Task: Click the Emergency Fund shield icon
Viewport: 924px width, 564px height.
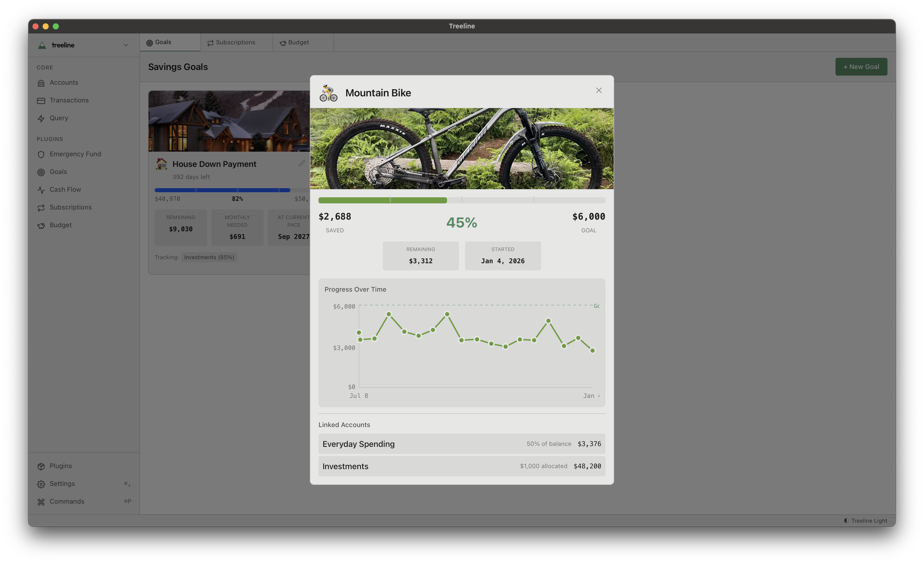Action: pyautogui.click(x=41, y=154)
